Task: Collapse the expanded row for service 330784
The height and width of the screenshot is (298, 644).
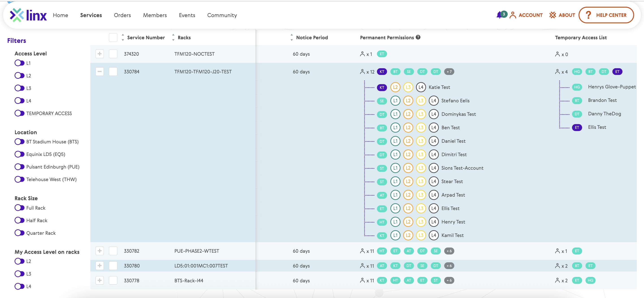Action: pos(100,72)
